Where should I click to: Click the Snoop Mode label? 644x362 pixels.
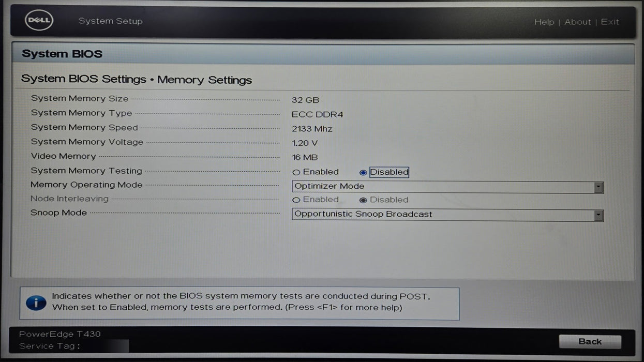click(x=58, y=213)
